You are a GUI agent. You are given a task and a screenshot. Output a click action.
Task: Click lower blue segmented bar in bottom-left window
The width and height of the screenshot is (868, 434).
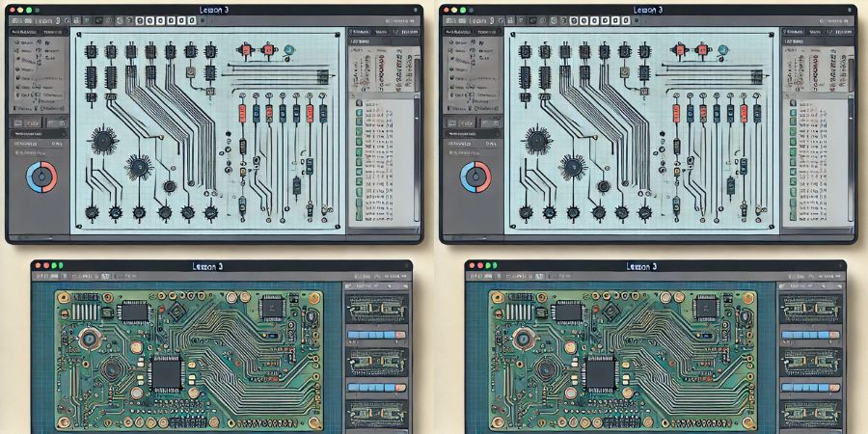click(376, 388)
